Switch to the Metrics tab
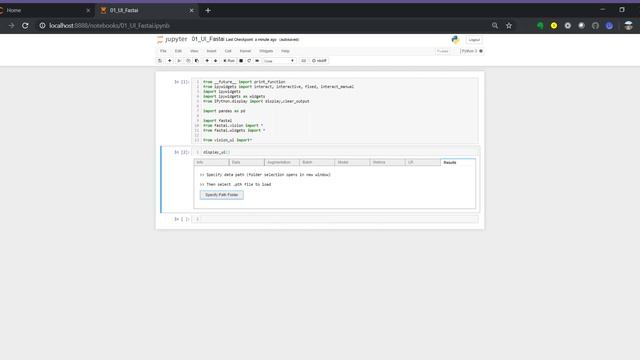The width and height of the screenshot is (640, 360). click(x=387, y=162)
